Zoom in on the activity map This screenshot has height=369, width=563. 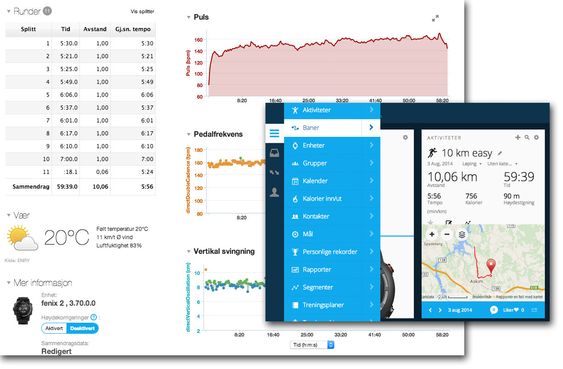click(432, 234)
